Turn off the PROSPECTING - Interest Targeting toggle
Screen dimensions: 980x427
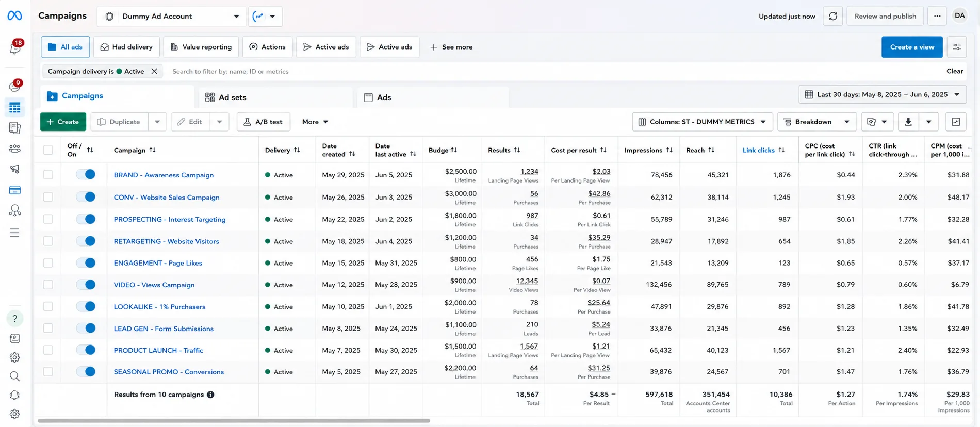86,219
